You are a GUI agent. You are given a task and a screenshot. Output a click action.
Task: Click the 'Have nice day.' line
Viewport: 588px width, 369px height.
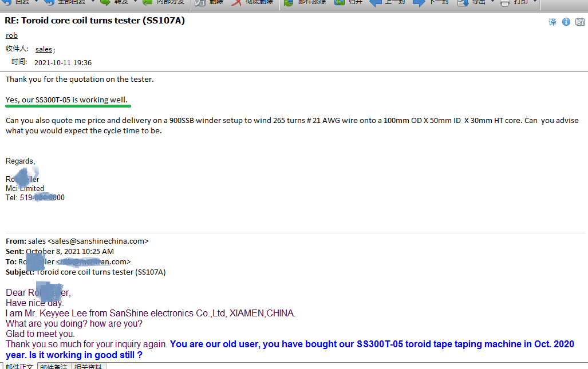pyautogui.click(x=34, y=303)
